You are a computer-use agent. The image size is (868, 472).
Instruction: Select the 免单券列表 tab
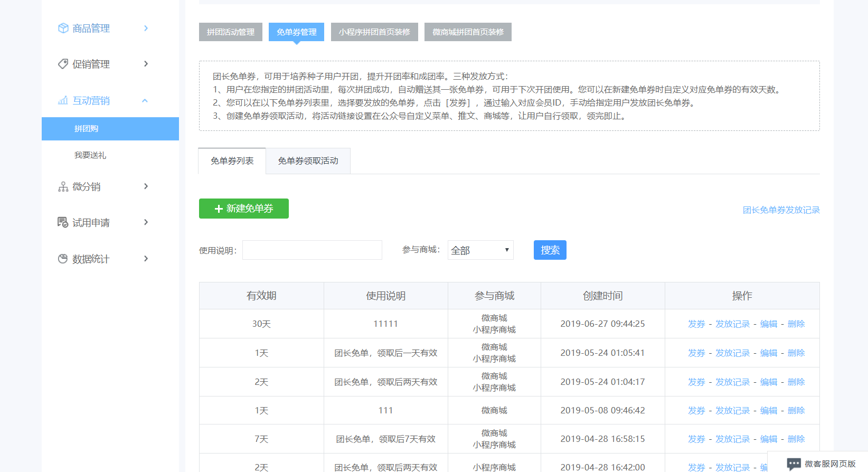[232, 161]
